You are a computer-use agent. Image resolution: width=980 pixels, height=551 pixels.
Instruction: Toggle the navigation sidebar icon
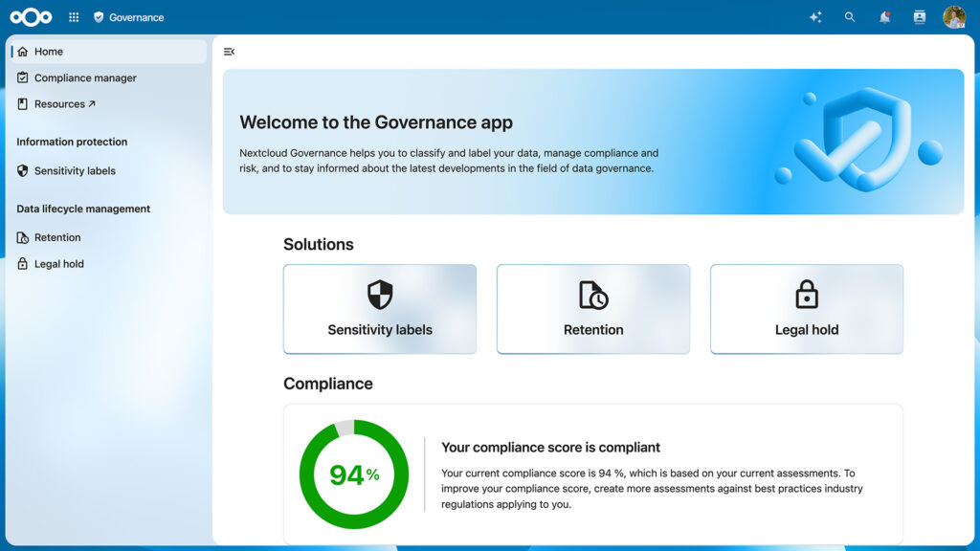tap(230, 52)
